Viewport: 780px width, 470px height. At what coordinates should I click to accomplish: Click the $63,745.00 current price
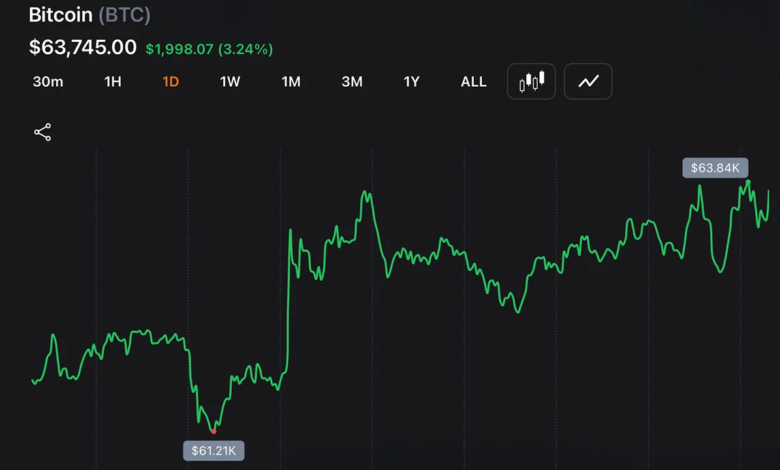[83, 47]
